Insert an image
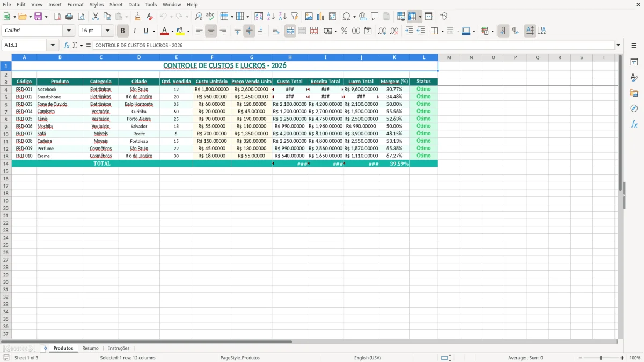 309,17
